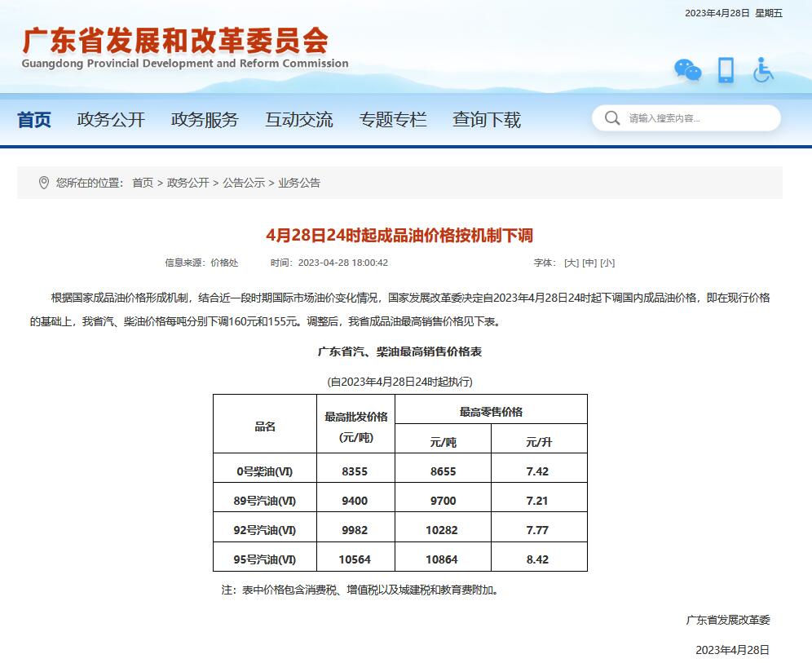Click retail price value 9700

pyautogui.click(x=444, y=501)
